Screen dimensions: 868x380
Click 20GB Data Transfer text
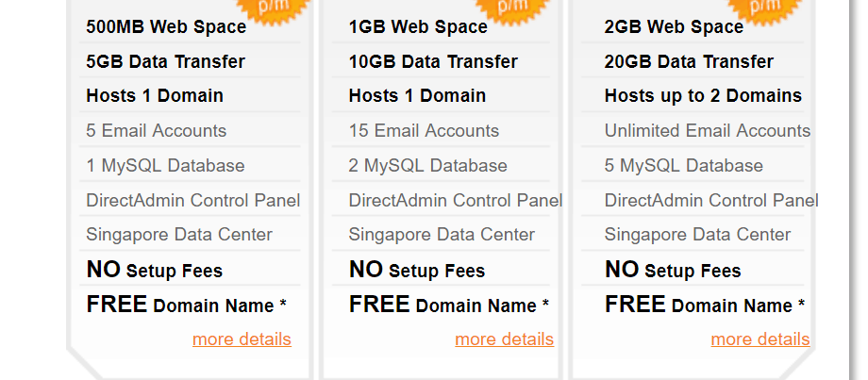[689, 61]
